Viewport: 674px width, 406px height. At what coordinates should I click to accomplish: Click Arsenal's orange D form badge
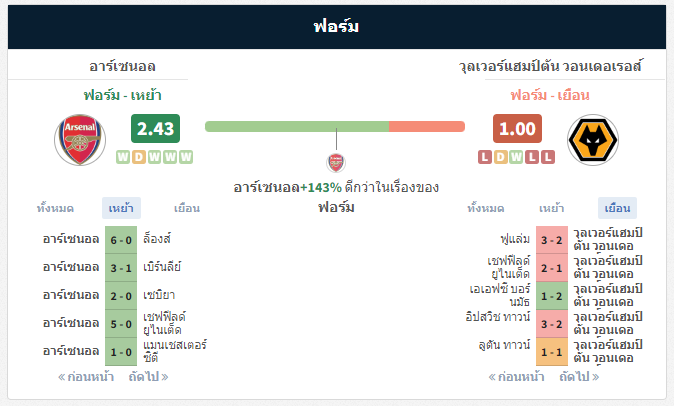click(138, 157)
